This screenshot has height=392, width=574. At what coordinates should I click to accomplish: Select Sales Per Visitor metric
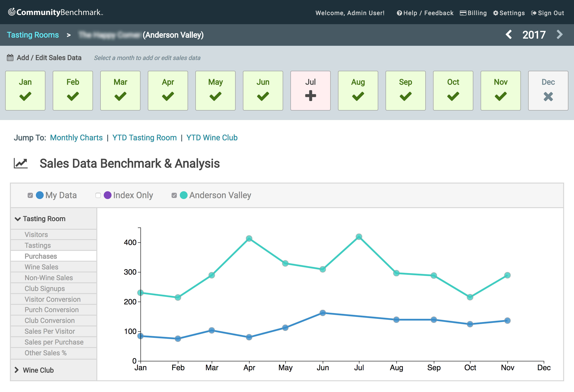pos(54,331)
